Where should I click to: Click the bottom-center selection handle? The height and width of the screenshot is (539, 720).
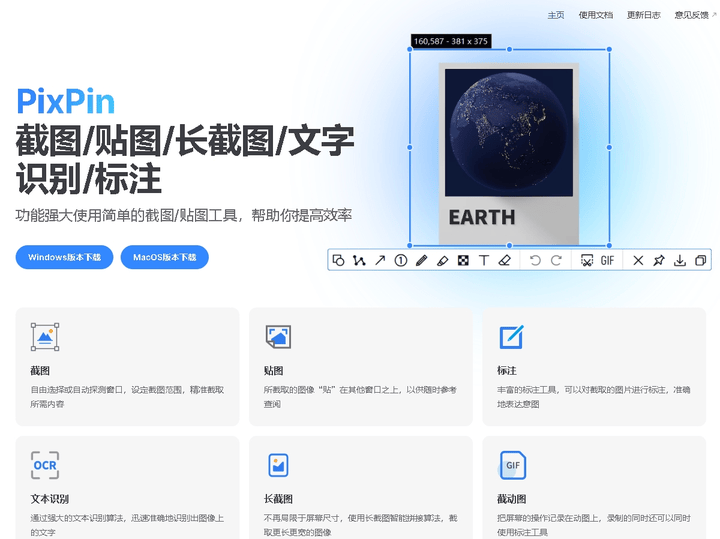pyautogui.click(x=509, y=246)
